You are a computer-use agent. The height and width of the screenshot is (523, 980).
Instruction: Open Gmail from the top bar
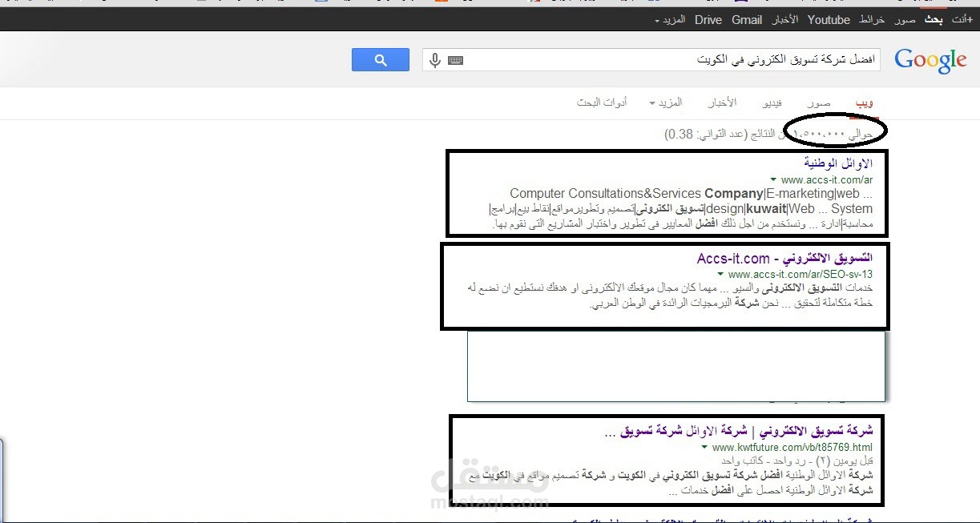click(747, 20)
